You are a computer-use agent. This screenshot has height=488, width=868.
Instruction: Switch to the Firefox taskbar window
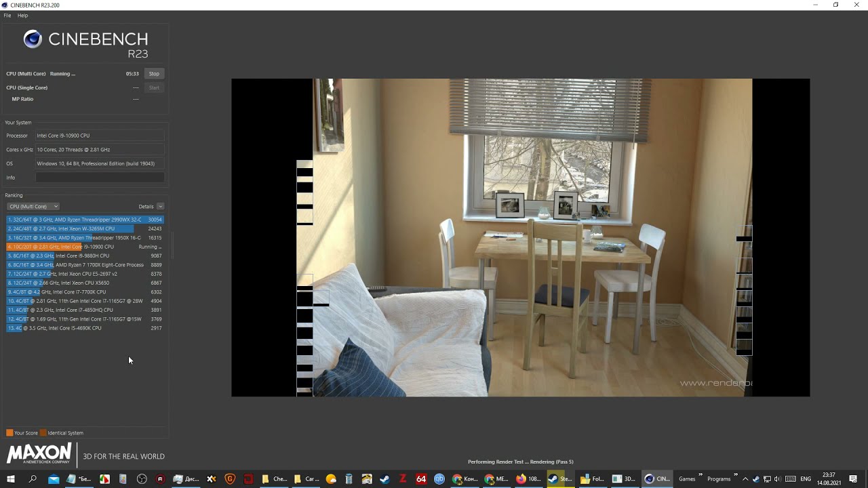[x=529, y=479]
